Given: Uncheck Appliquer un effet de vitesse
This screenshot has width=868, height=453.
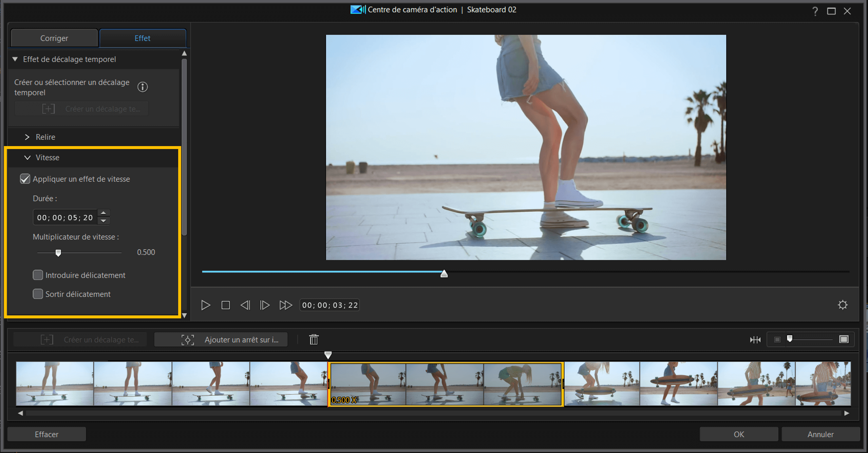Looking at the screenshot, I should coord(25,179).
